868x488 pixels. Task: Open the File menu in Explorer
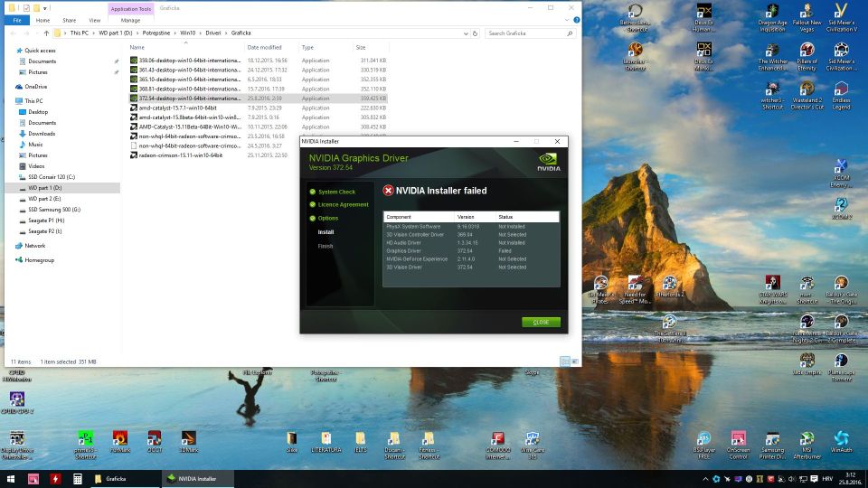coord(16,20)
